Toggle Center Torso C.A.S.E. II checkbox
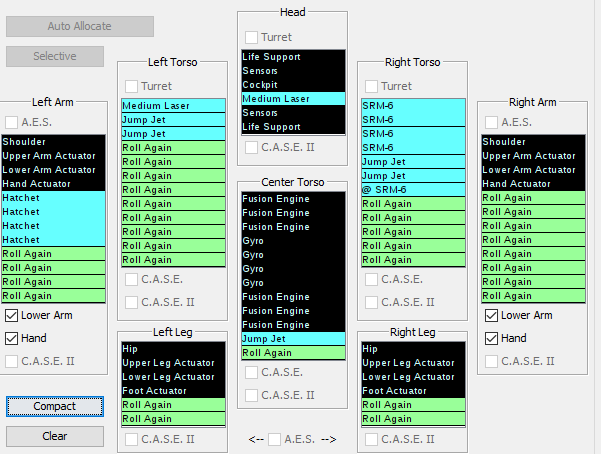The width and height of the screenshot is (601, 454). (251, 395)
